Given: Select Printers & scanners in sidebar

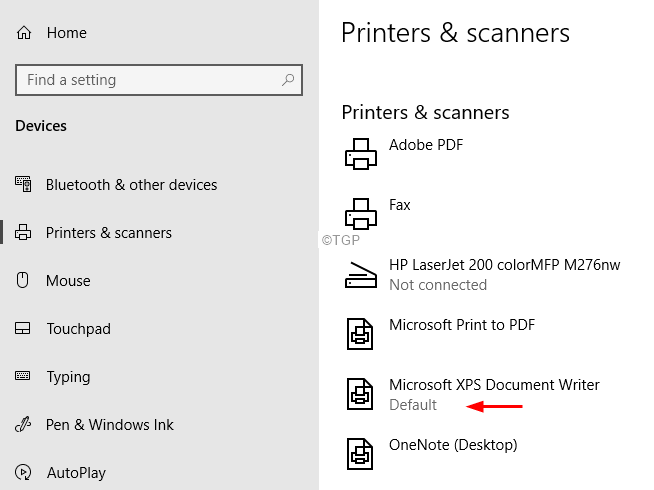Looking at the screenshot, I should point(109,233).
